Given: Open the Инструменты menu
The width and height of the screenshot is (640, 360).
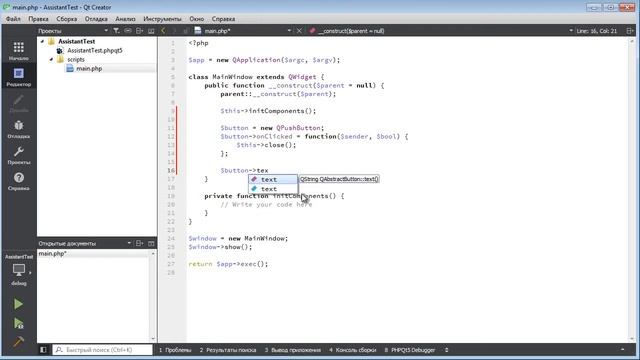Looking at the screenshot, I should pyautogui.click(x=162, y=19).
